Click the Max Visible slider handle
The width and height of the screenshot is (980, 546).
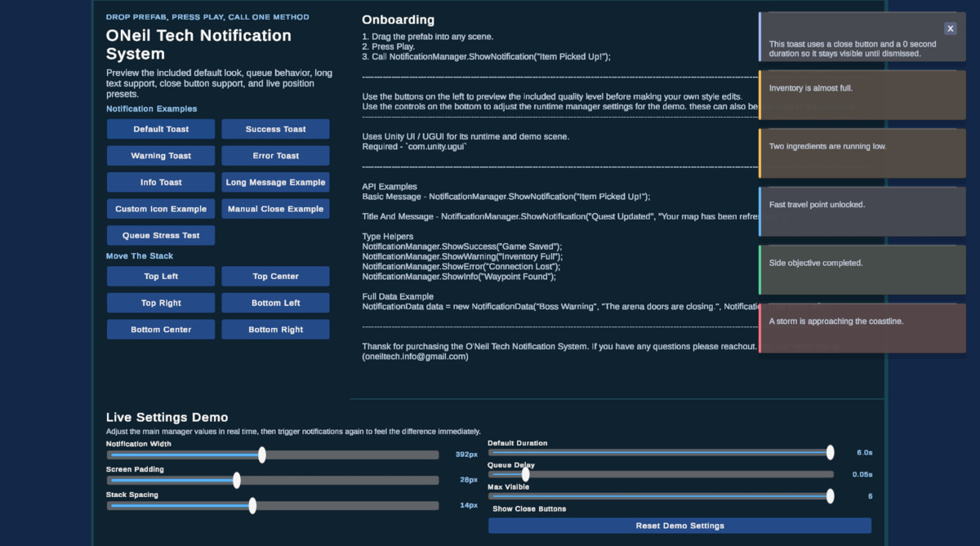(830, 495)
